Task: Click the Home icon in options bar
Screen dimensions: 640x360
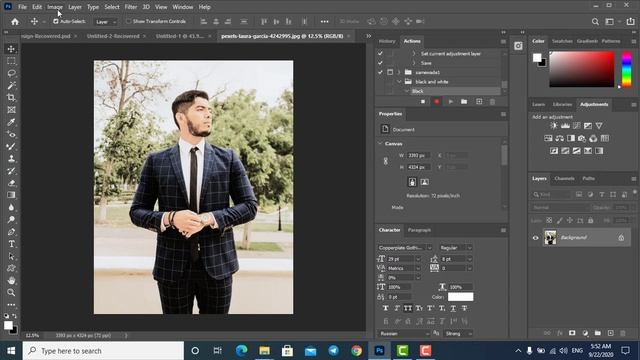Action: (15, 22)
